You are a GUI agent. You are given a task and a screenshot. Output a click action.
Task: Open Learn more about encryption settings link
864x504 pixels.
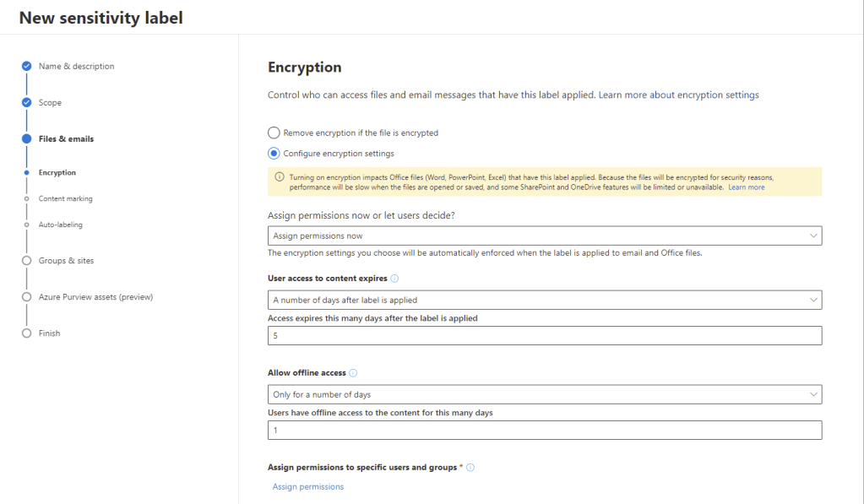pyautogui.click(x=678, y=95)
